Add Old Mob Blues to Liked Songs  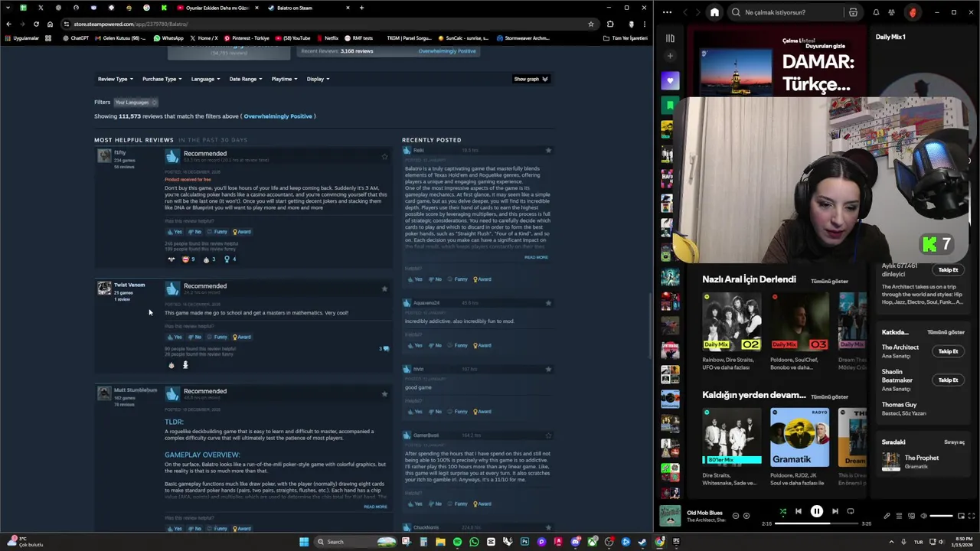746,516
